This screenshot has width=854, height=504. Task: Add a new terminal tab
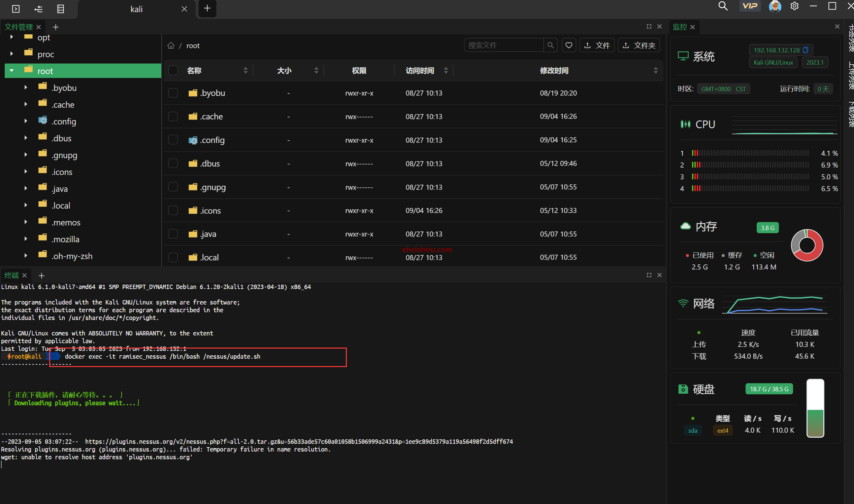(41, 276)
